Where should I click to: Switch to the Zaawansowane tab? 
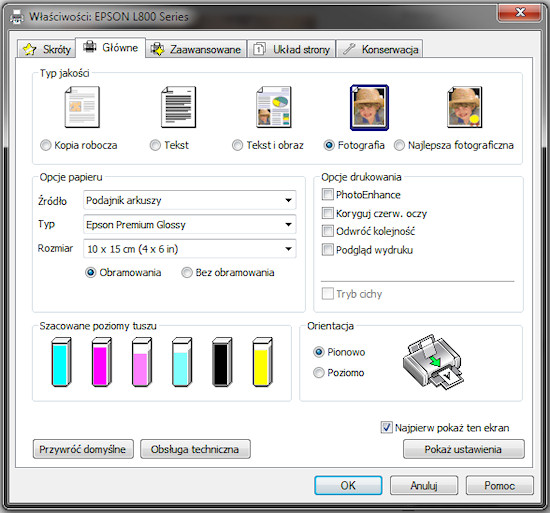[196, 49]
